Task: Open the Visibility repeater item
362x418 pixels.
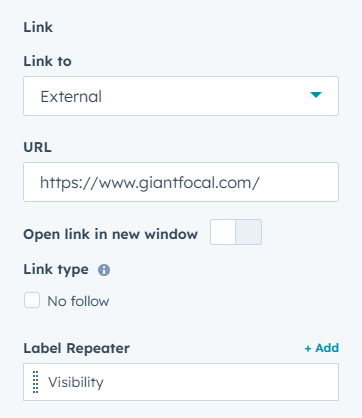Action: pyautogui.click(x=181, y=382)
